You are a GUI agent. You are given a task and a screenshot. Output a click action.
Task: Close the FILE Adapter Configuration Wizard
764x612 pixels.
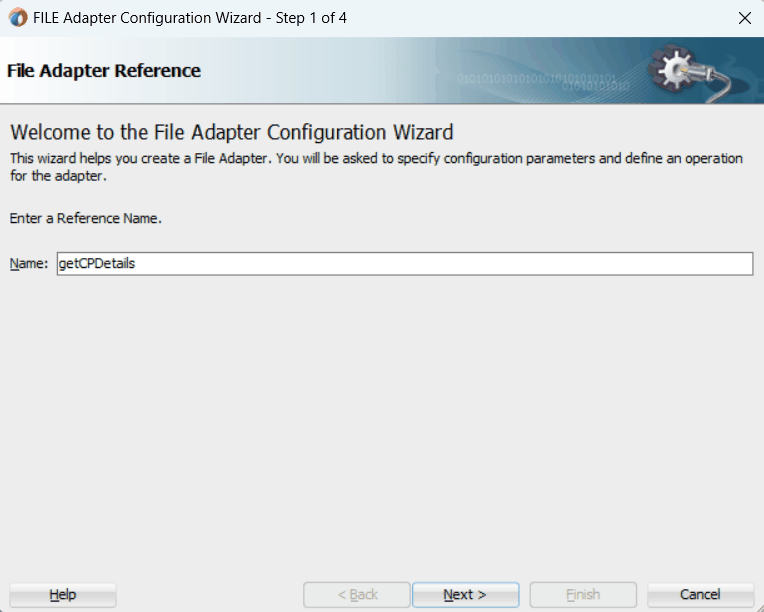point(745,18)
